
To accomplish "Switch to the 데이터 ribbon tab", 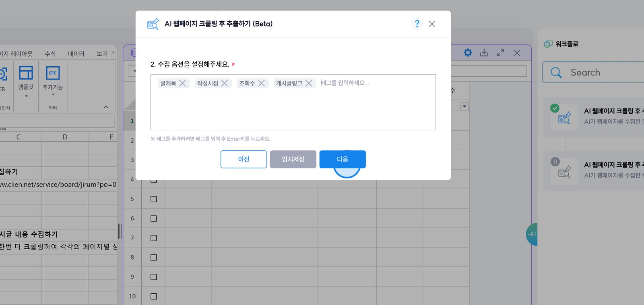I will (x=76, y=54).
